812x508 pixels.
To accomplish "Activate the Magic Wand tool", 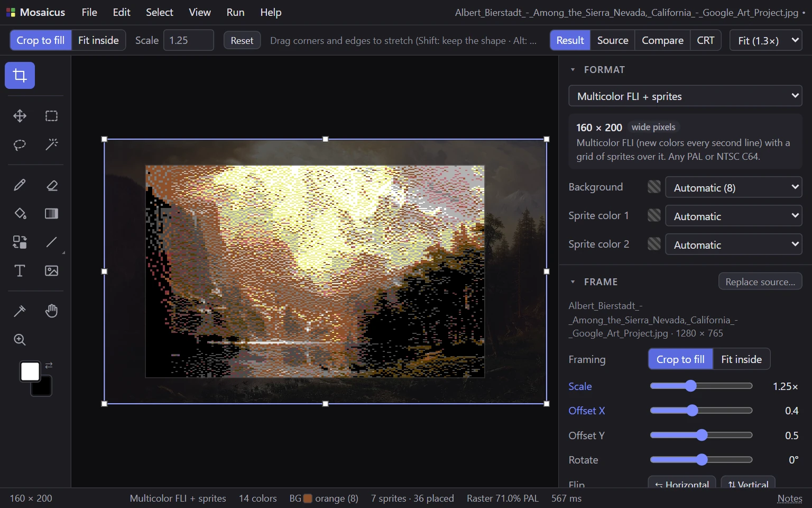I will (x=51, y=144).
